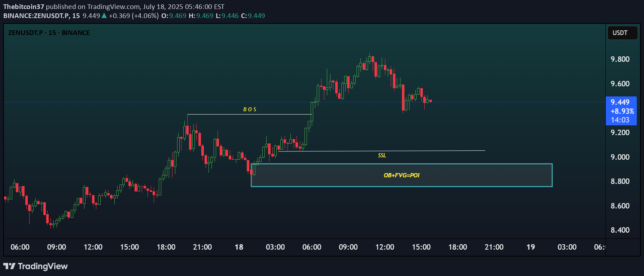Click the white BOS horizontal line
This screenshot has height=276, width=644.
pyautogui.click(x=250, y=115)
